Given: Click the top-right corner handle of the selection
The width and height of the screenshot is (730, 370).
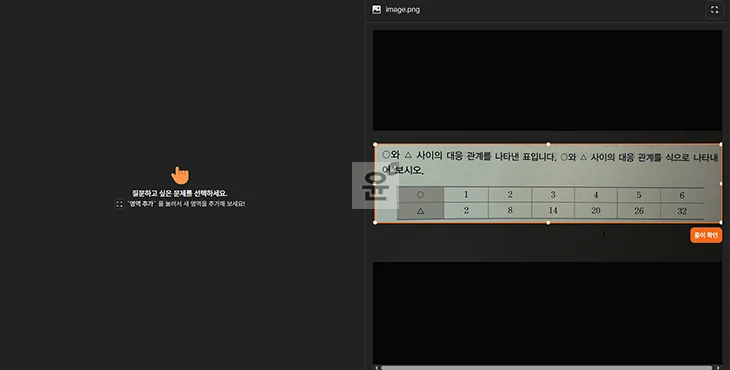Looking at the screenshot, I should point(721,144).
